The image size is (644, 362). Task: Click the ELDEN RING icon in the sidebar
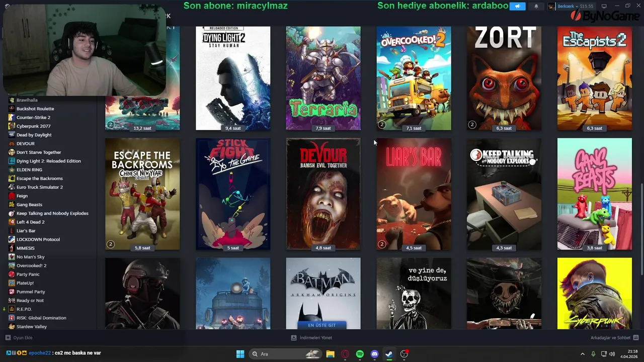pyautogui.click(x=12, y=169)
